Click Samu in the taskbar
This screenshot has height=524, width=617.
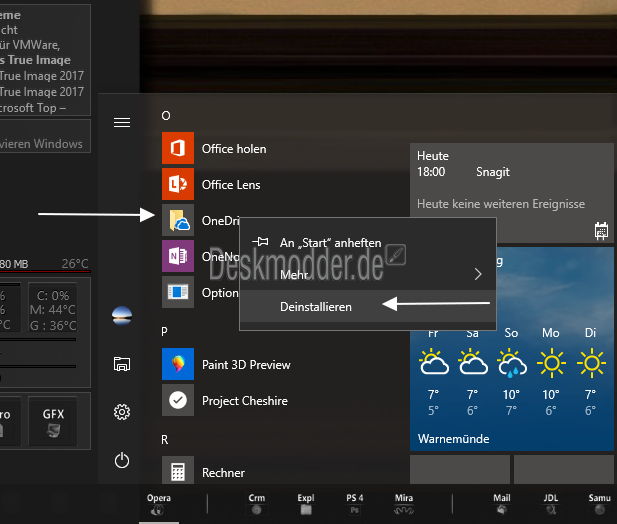click(x=599, y=504)
